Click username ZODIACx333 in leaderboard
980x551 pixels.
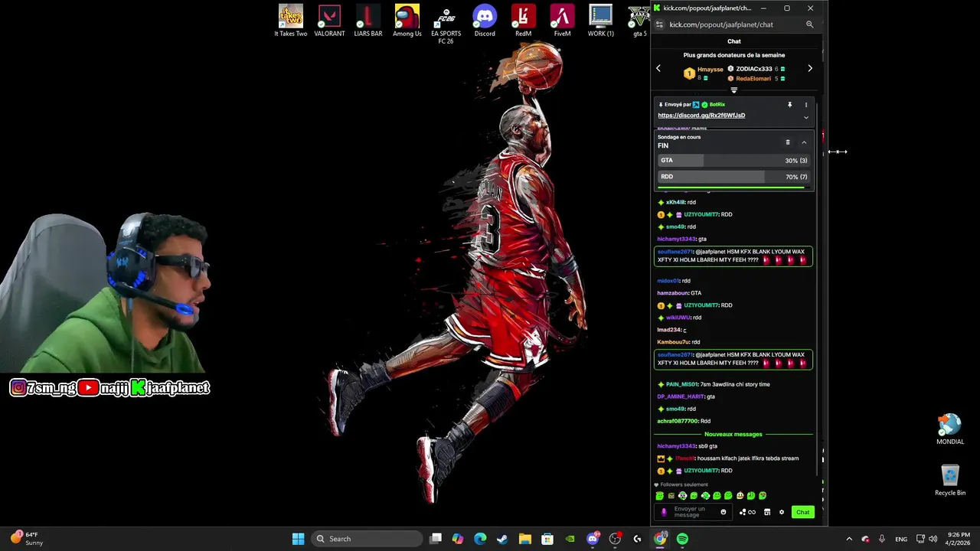[754, 69]
